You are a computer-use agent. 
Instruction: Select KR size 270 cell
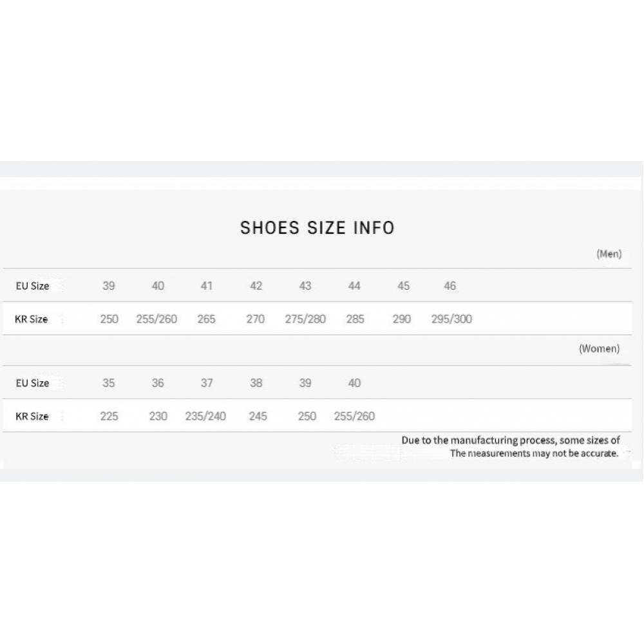click(x=256, y=319)
